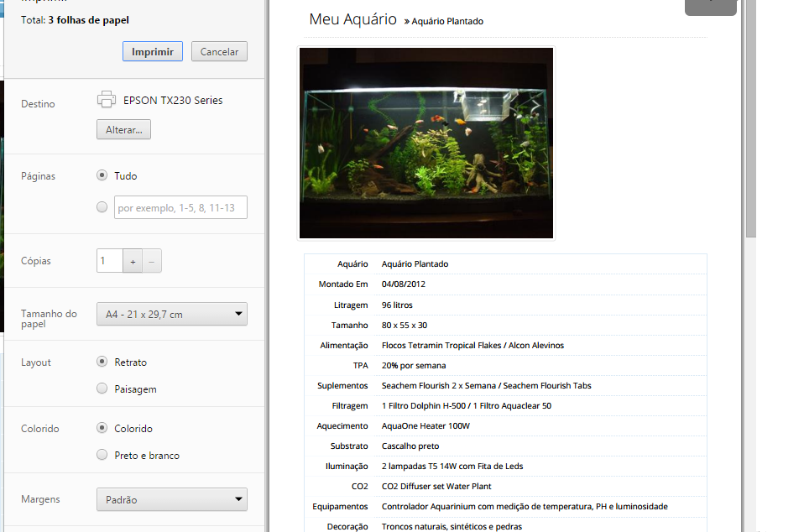Click the Filtro Dolphin H-500 filtration text
The height and width of the screenshot is (532, 804).
coord(467,405)
